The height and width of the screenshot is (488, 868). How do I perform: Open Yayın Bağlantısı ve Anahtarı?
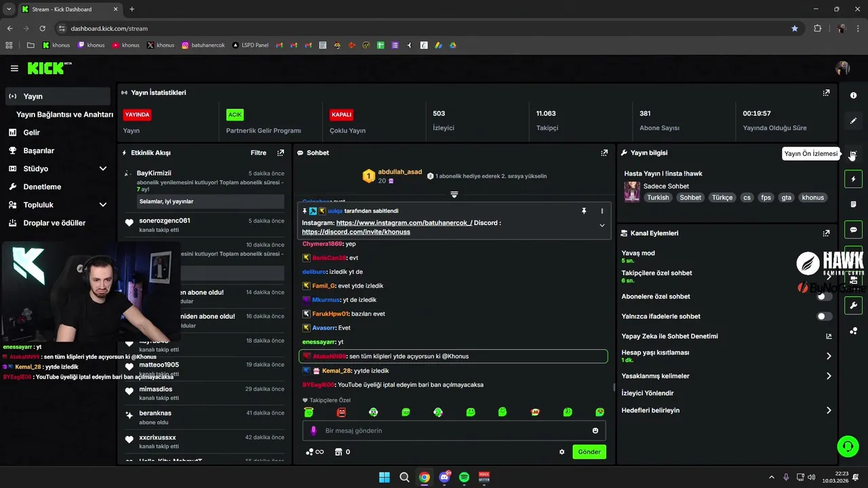coord(64,115)
